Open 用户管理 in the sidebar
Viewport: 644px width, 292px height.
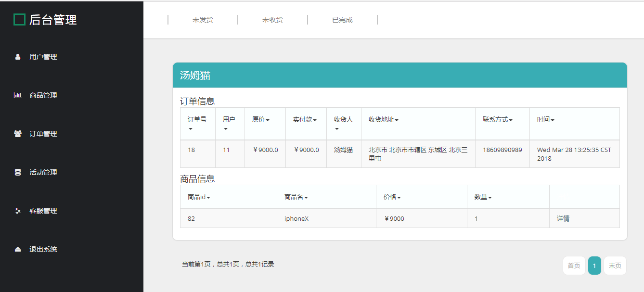click(x=43, y=57)
